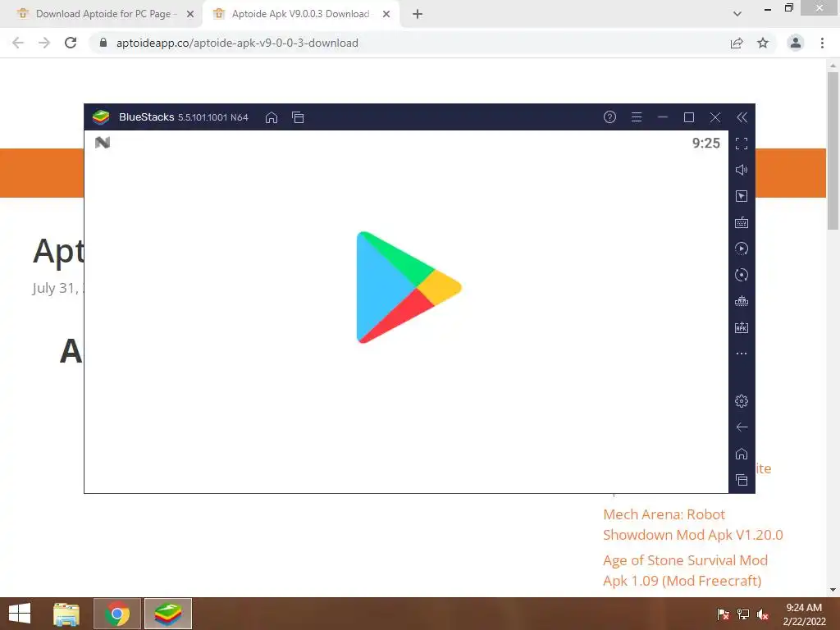Click the BlueStacks home icon in title bar

tap(272, 117)
